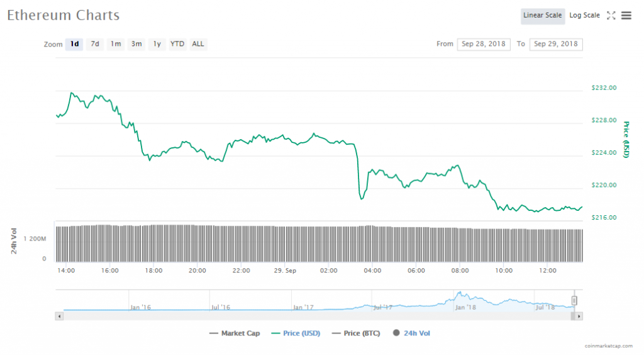The width and height of the screenshot is (644, 355).
Task: Switch to Log Scale
Action: (x=584, y=16)
